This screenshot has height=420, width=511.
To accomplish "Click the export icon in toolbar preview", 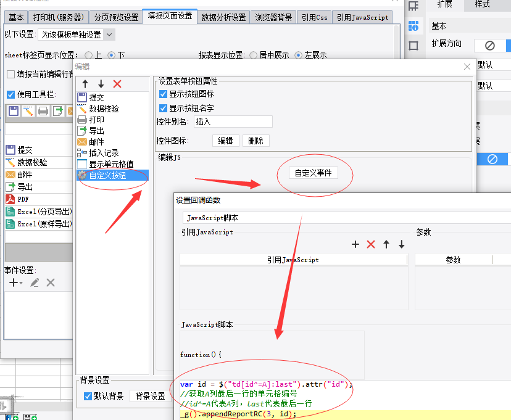I will tap(57, 111).
